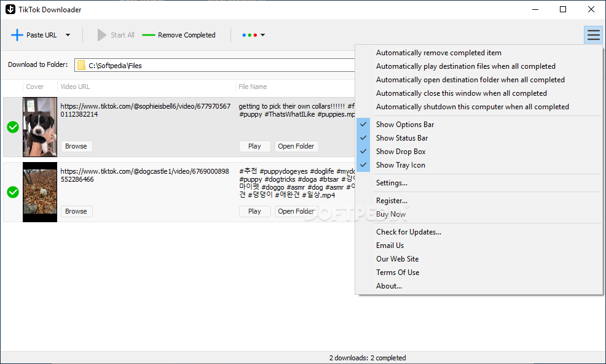Maximize the TikTok Downloader window
606x364 pixels.
(563, 9)
